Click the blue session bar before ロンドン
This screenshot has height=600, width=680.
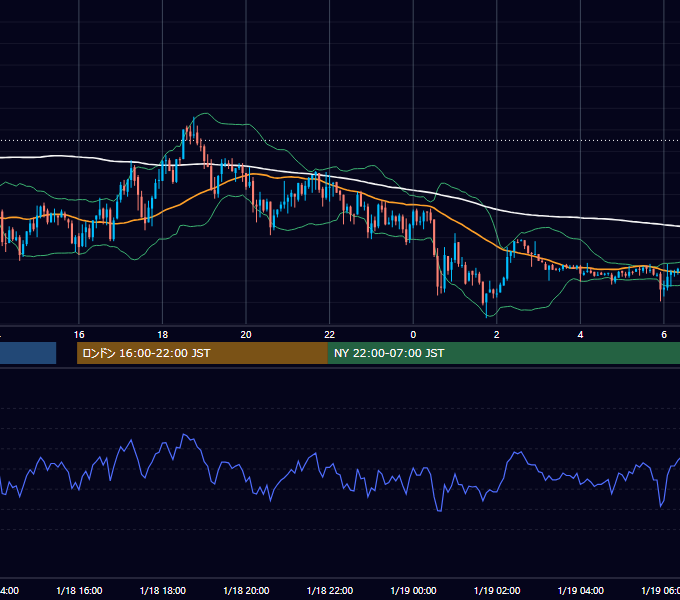(28, 353)
